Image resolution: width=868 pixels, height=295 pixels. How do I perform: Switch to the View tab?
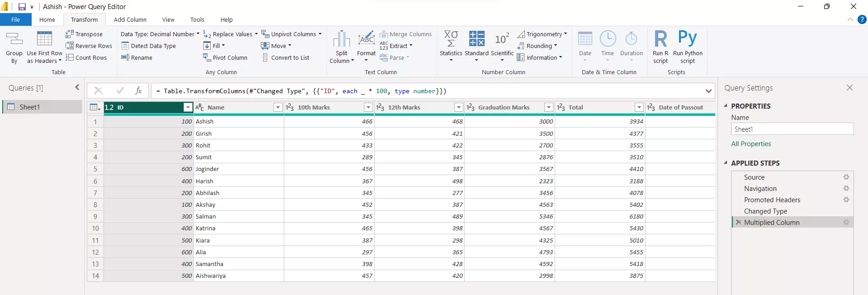168,19
